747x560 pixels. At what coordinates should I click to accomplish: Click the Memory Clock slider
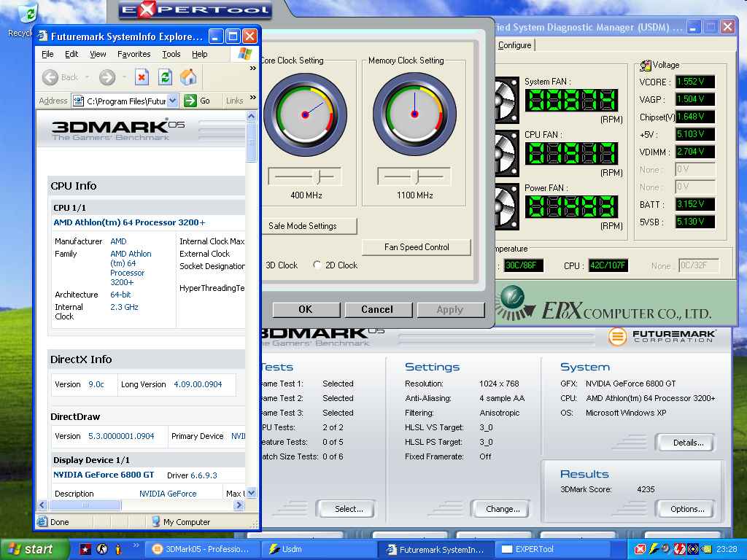[x=414, y=176]
